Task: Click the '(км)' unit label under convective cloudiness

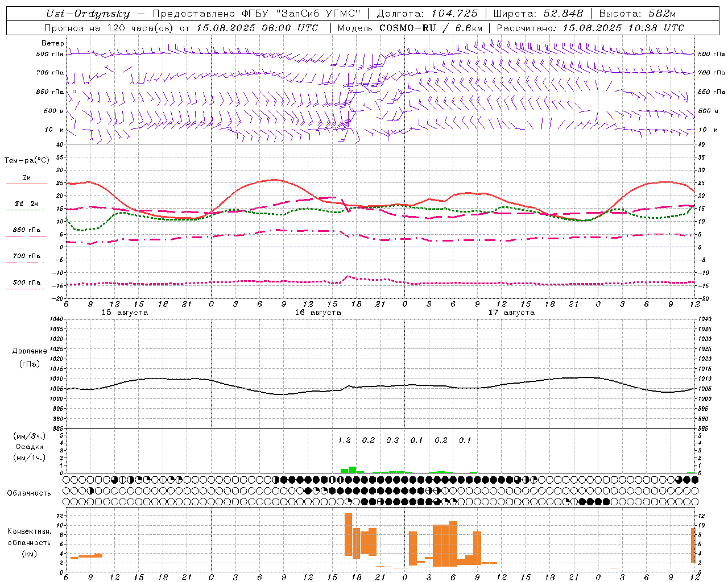Action: tap(30, 554)
